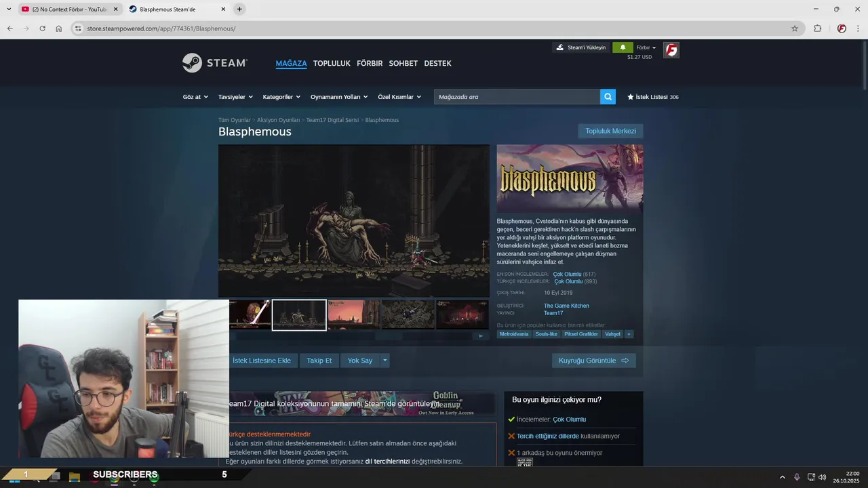Click the browser address bar URL
Viewport: 868px width, 488px height.
click(x=161, y=28)
